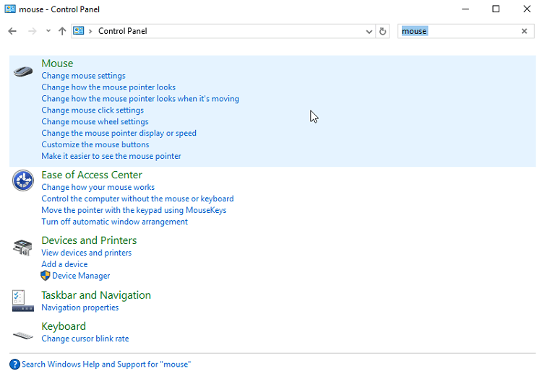This screenshot has width=542, height=392.
Task: Search Windows Help and Support for mouse
Action: (x=106, y=365)
